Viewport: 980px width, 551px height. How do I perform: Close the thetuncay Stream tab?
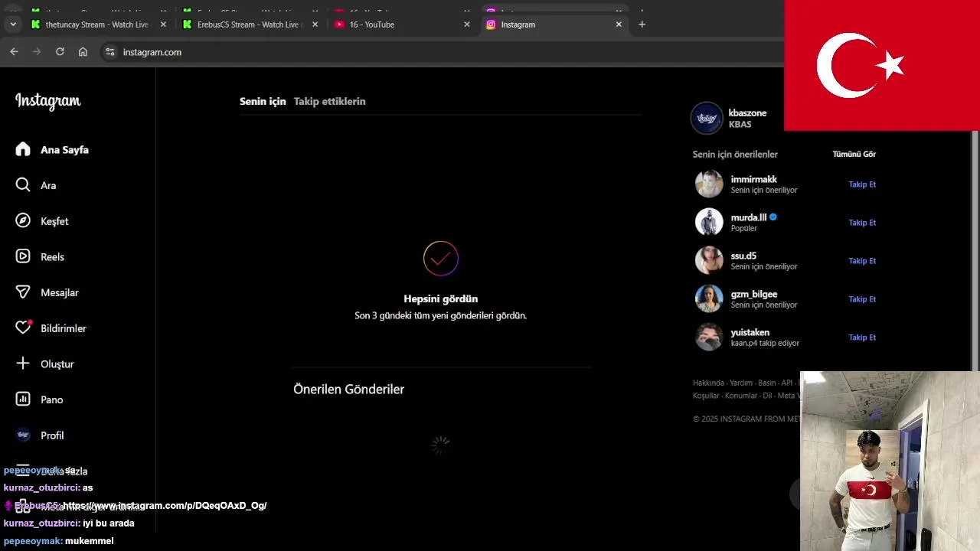(163, 24)
